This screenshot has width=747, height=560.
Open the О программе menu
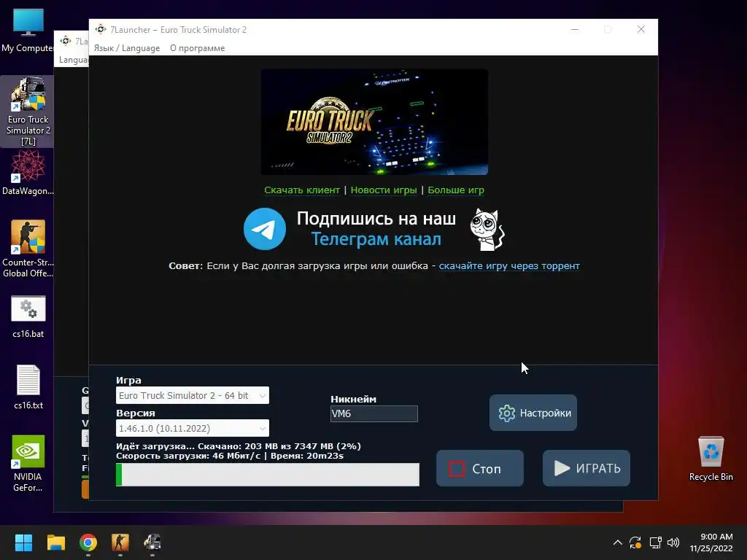[197, 48]
